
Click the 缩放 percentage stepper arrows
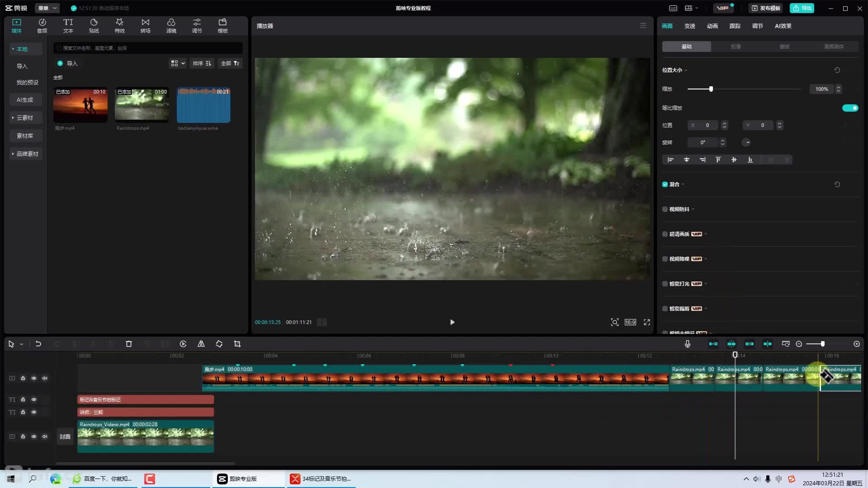[839, 89]
